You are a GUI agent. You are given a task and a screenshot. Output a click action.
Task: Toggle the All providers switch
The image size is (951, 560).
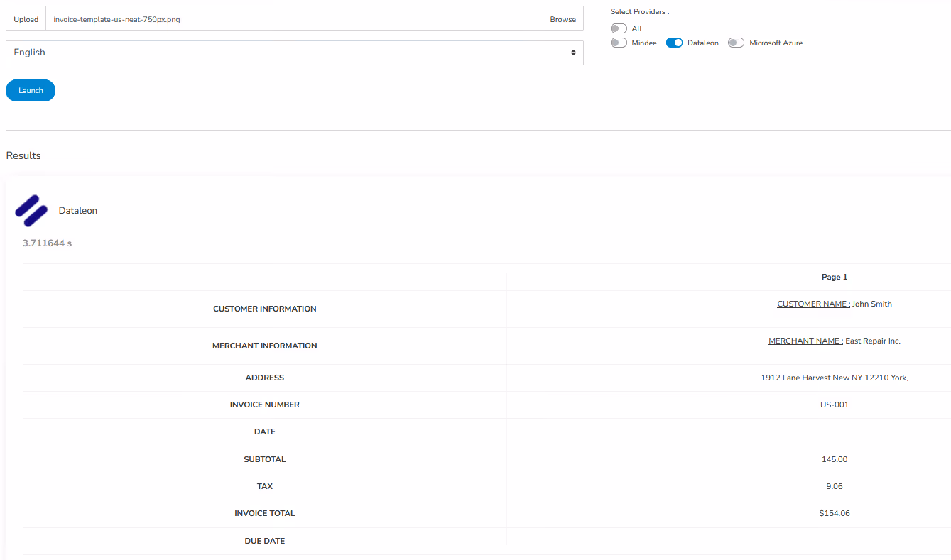click(x=619, y=28)
